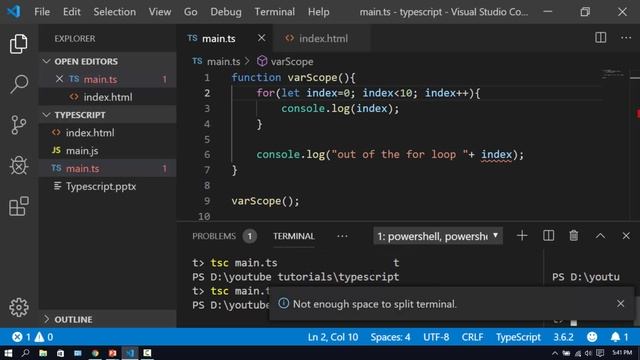Viewport: 640px width, 360px height.
Task: Open the Debug view bug icon
Action: [19, 165]
